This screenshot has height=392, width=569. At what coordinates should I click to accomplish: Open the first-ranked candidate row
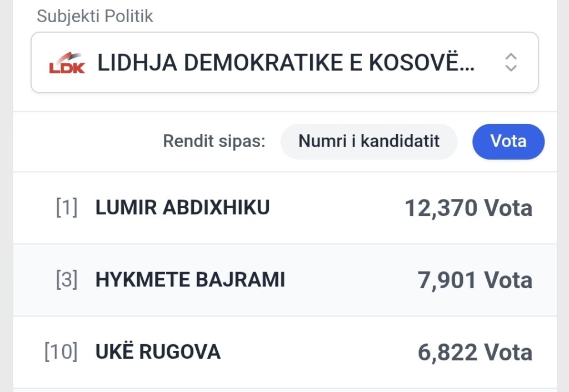coord(333,208)
